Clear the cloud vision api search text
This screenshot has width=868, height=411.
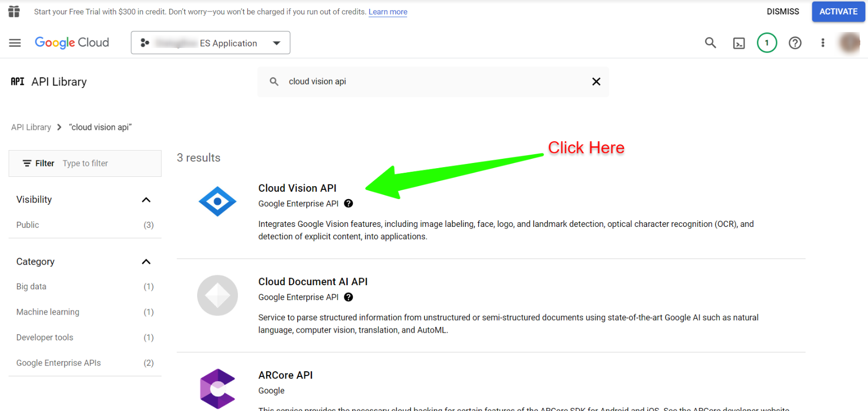click(x=596, y=81)
